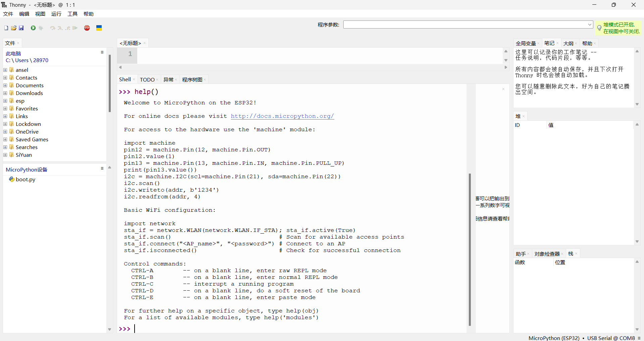This screenshot has height=341, width=644.
Task: Expand the Documents folder
Action: pyautogui.click(x=5, y=85)
